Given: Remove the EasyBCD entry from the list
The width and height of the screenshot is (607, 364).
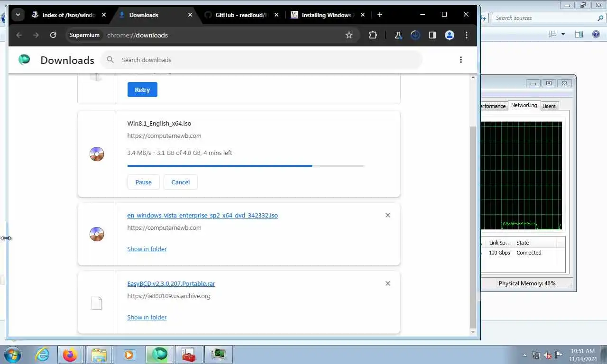Looking at the screenshot, I should tap(388, 283).
